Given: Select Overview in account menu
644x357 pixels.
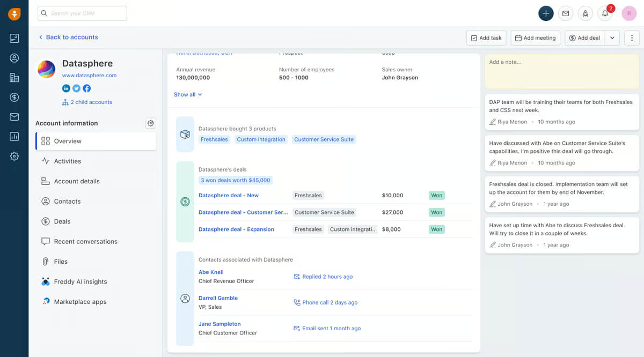Looking at the screenshot, I should click(x=96, y=141).
